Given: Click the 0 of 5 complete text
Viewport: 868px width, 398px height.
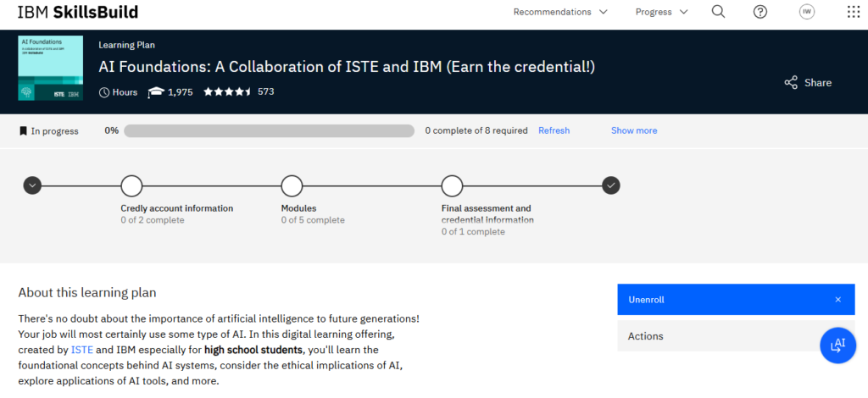Looking at the screenshot, I should click(313, 220).
